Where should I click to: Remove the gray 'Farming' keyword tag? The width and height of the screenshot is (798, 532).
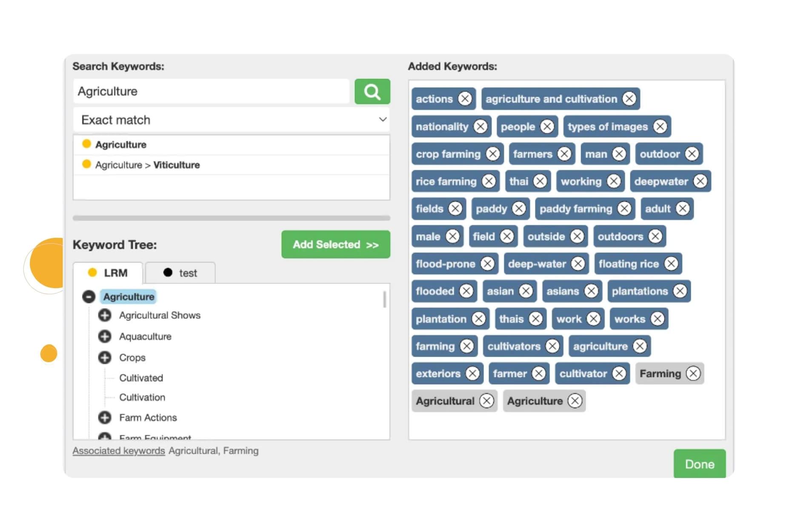click(693, 374)
